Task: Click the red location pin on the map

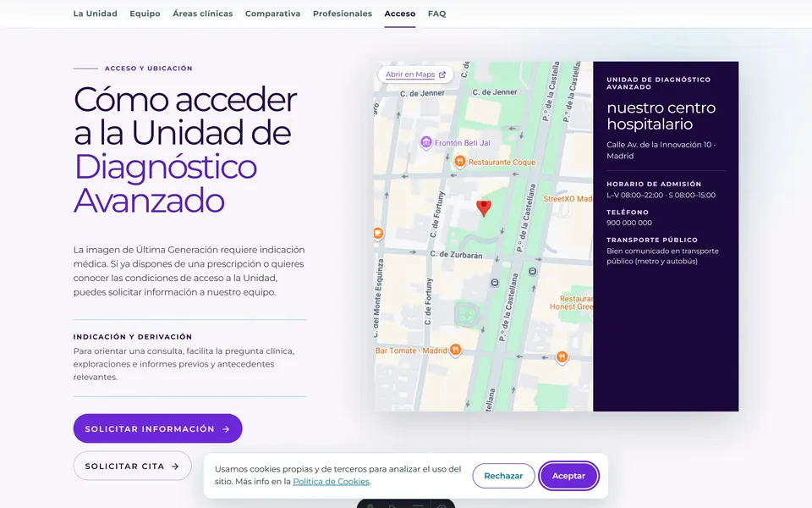Action: (x=484, y=208)
